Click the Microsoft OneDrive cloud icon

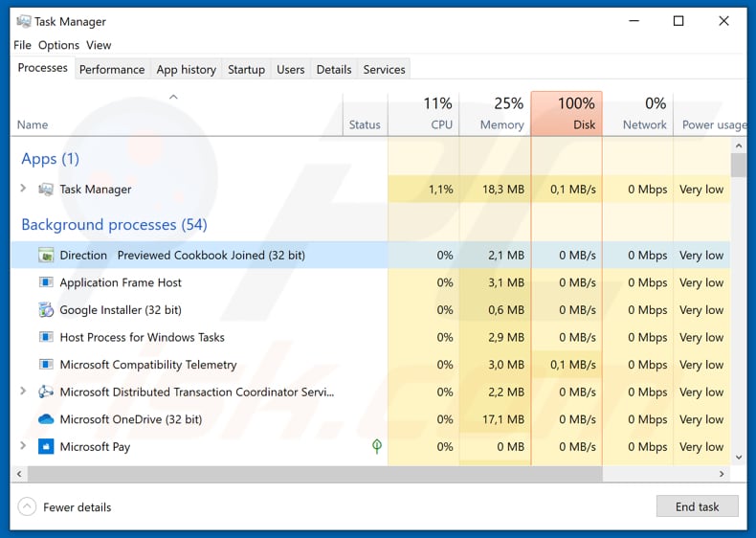click(x=46, y=419)
